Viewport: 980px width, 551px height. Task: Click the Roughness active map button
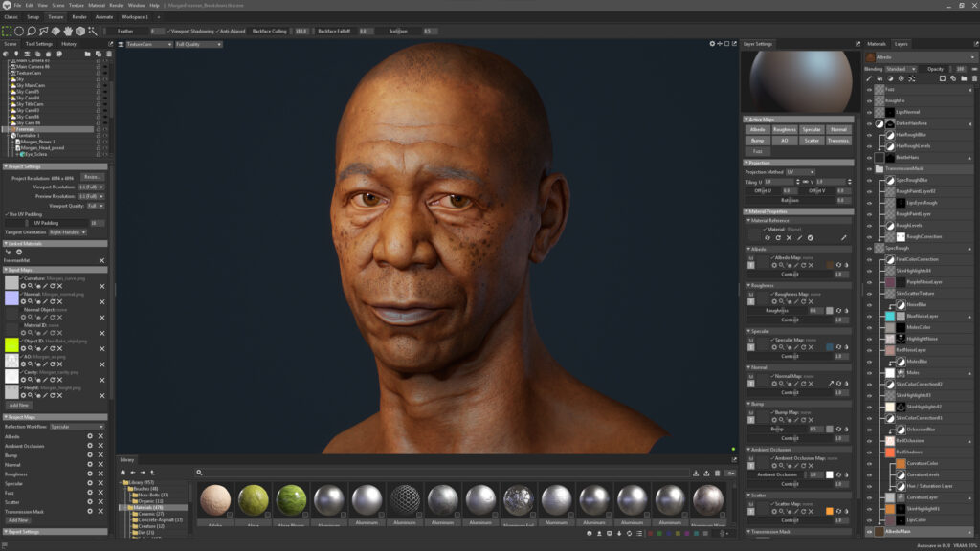click(784, 129)
